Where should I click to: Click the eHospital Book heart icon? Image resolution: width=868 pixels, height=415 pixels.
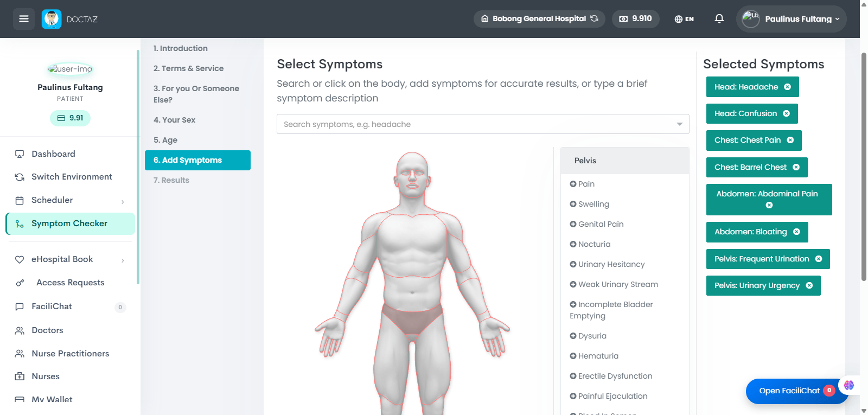pyautogui.click(x=20, y=259)
